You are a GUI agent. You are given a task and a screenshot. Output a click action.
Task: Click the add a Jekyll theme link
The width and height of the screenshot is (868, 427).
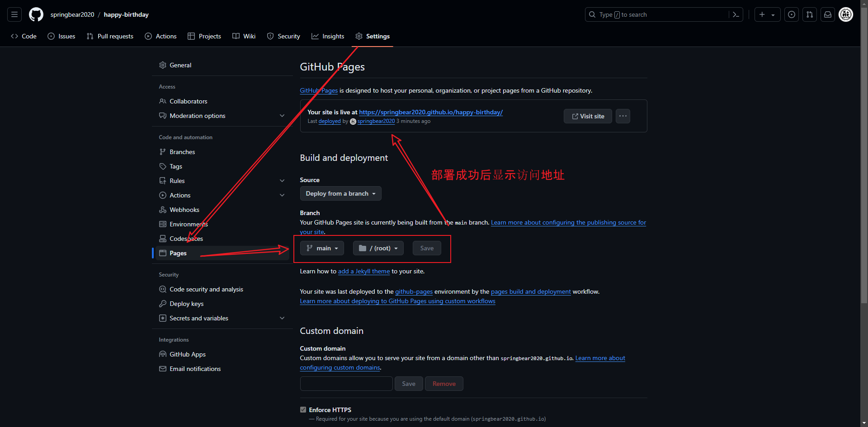coord(364,272)
